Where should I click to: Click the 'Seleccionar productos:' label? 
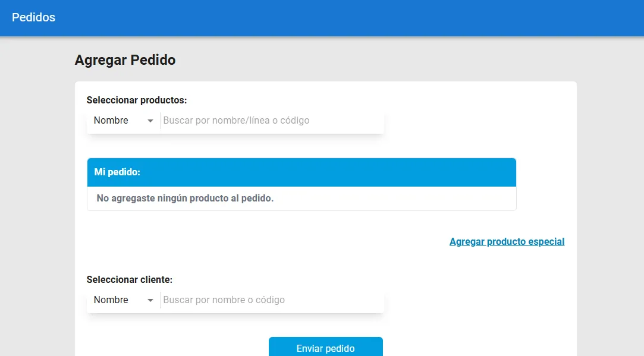pos(137,100)
